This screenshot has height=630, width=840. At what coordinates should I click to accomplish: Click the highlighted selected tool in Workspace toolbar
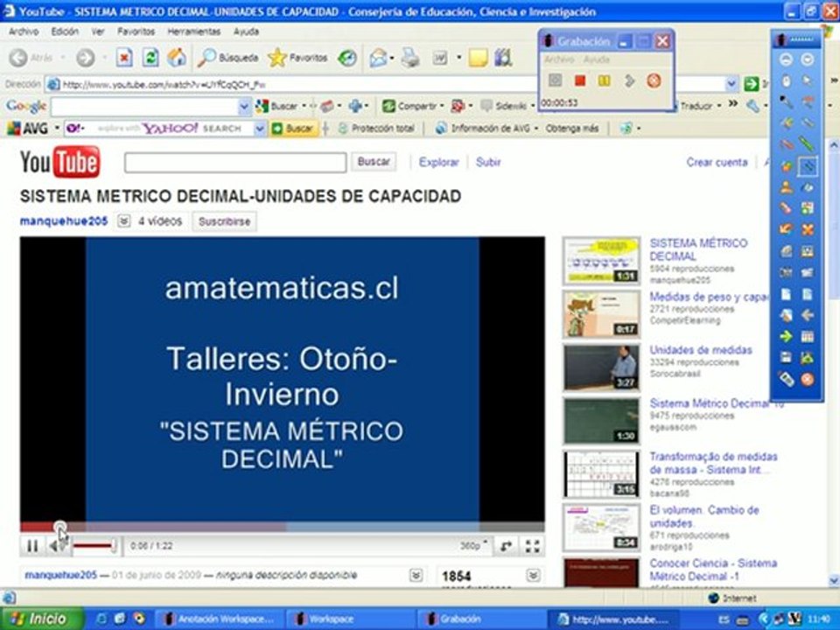click(808, 166)
